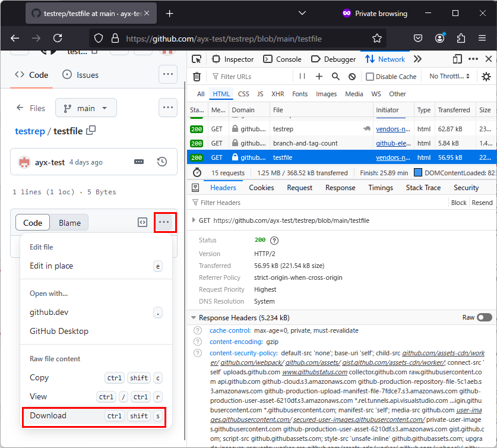Open the Issues tab on GitHub
This screenshot has width=497, height=448.
click(81, 75)
